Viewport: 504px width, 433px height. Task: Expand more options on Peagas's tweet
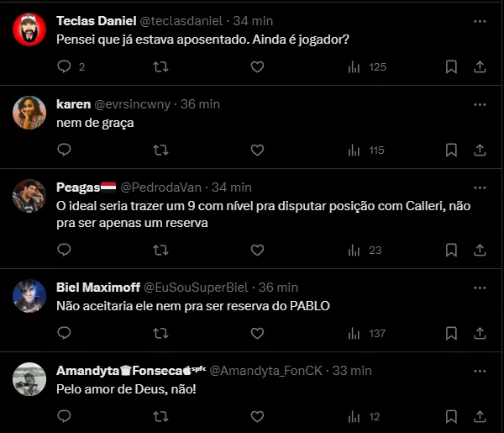point(480,186)
